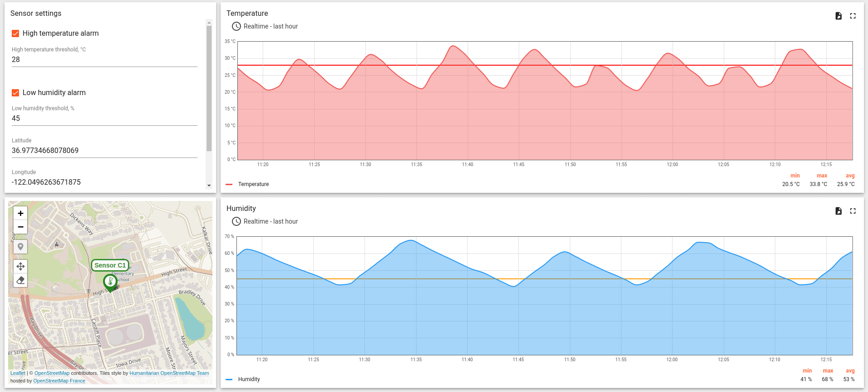Expand Humidity chart to fullscreen

853,211
